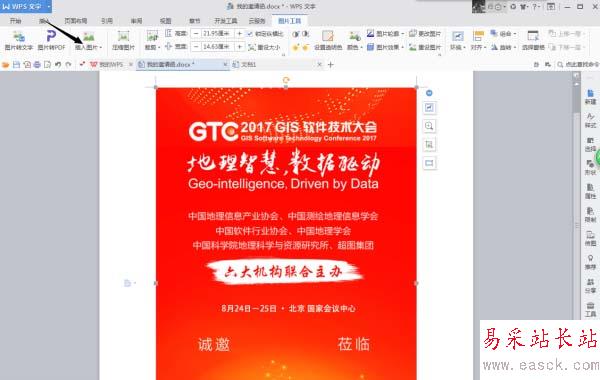Click the frame floating icon beside the picture
600x380 pixels.
429,163
